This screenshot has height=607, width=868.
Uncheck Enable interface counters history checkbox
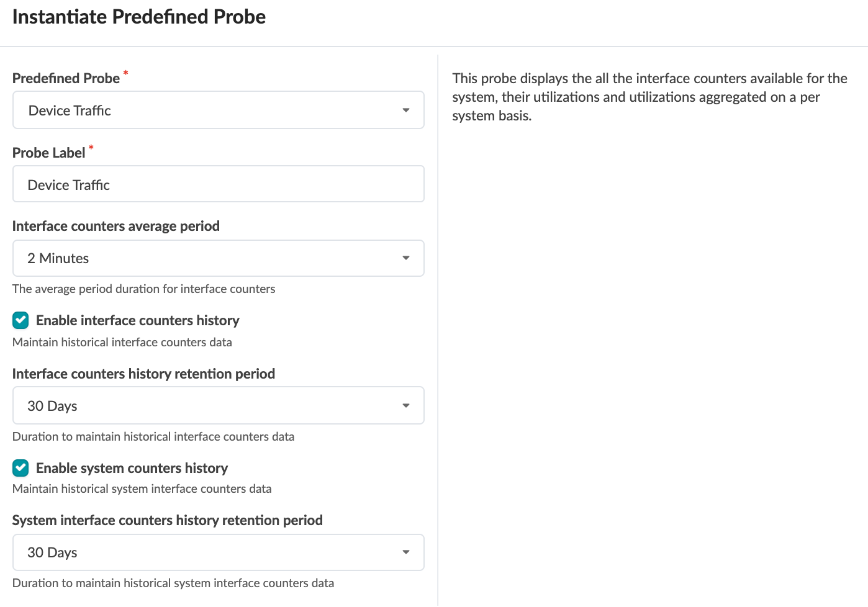tap(20, 320)
